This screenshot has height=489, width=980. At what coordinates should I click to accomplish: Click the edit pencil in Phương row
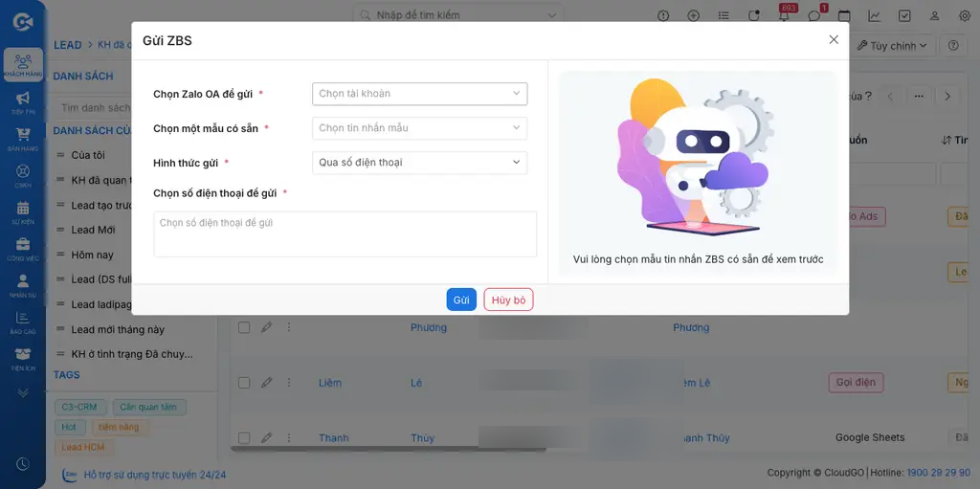(266, 327)
